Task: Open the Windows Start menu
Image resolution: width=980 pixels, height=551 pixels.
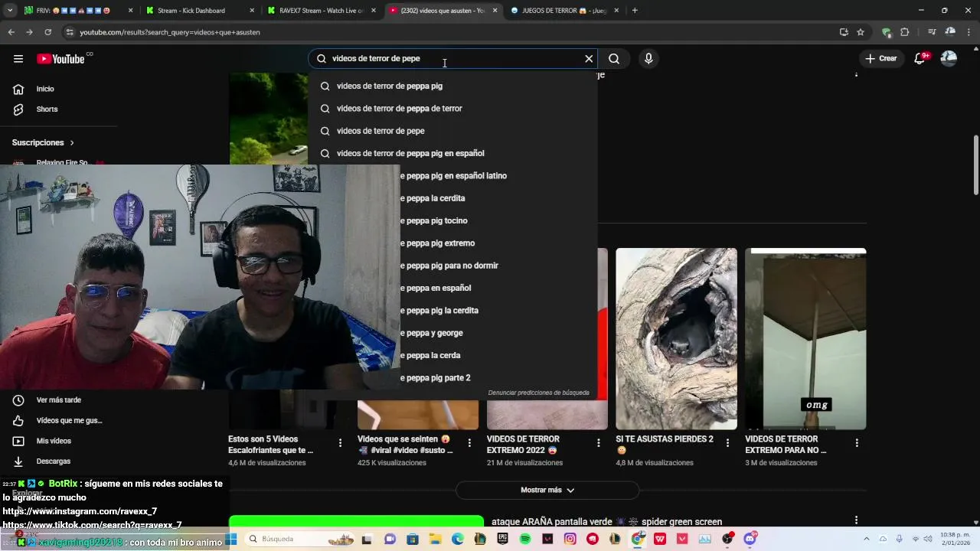Action: point(230,539)
